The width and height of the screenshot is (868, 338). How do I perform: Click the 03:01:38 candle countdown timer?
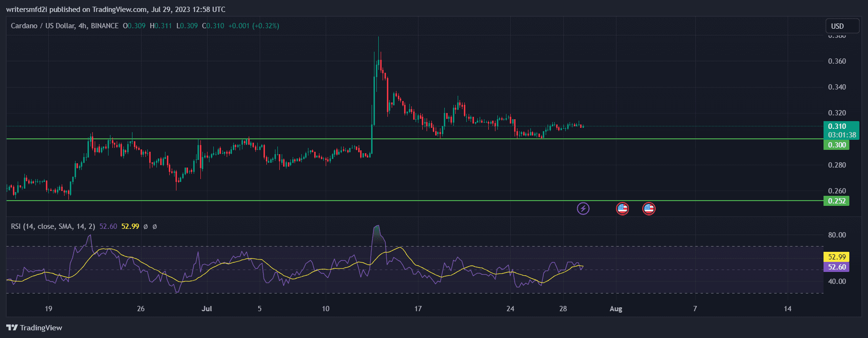[842, 135]
